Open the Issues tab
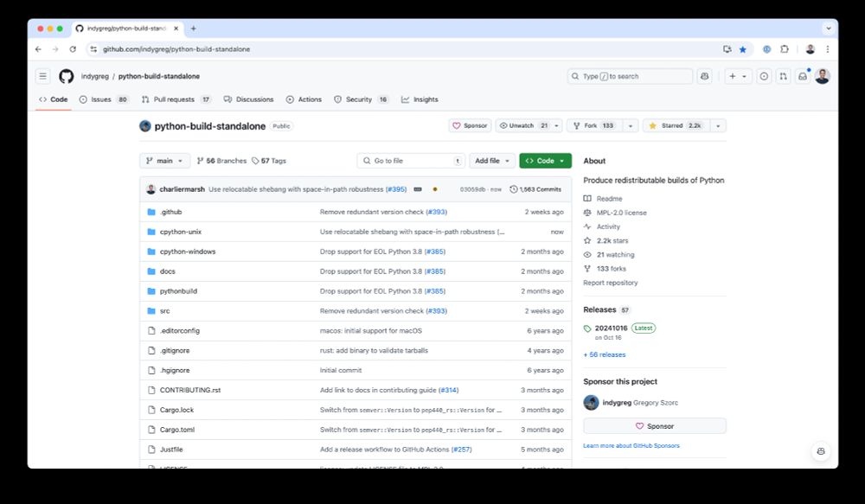 (104, 99)
